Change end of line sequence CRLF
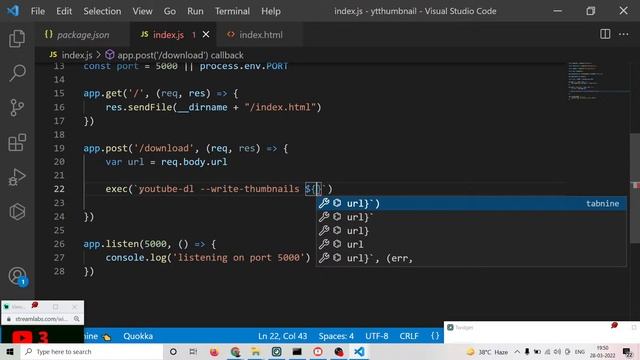Screen dimensions: 640x360 coord(409,336)
